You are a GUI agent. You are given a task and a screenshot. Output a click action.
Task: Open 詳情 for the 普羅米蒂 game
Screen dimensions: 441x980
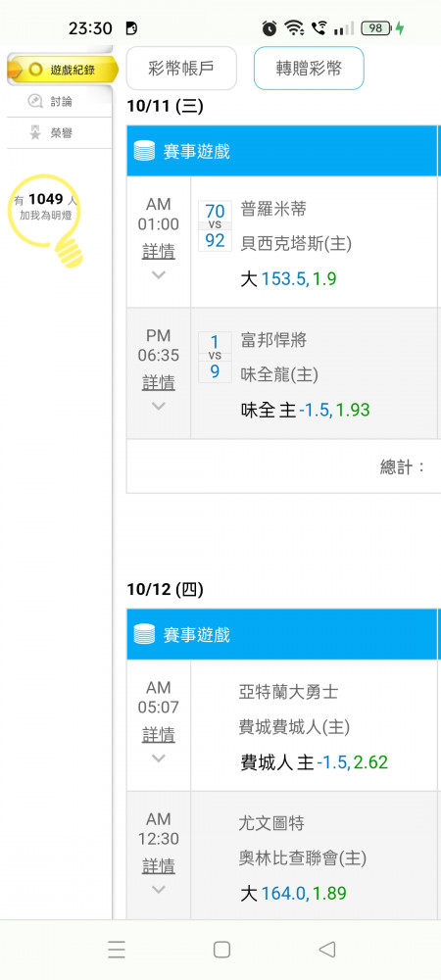159,251
